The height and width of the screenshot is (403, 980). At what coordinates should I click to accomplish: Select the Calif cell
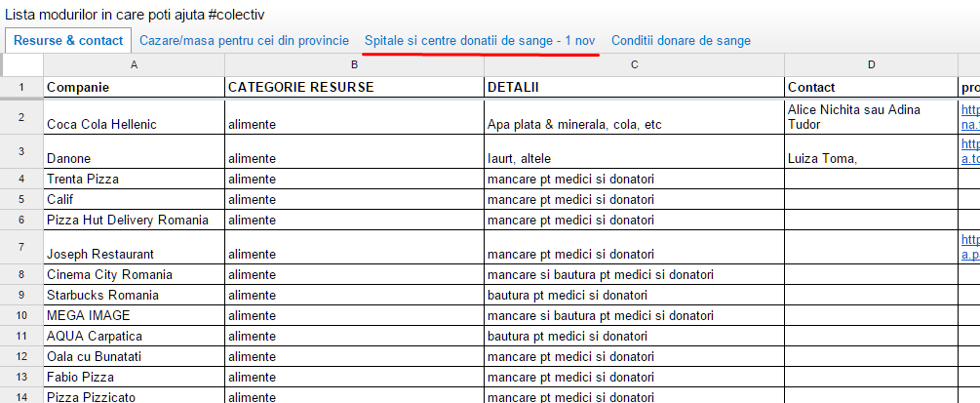click(134, 200)
